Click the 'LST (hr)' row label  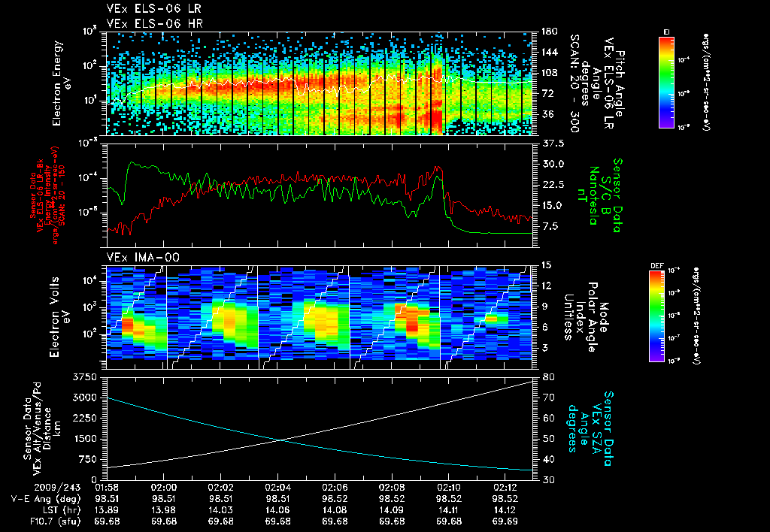[61, 510]
